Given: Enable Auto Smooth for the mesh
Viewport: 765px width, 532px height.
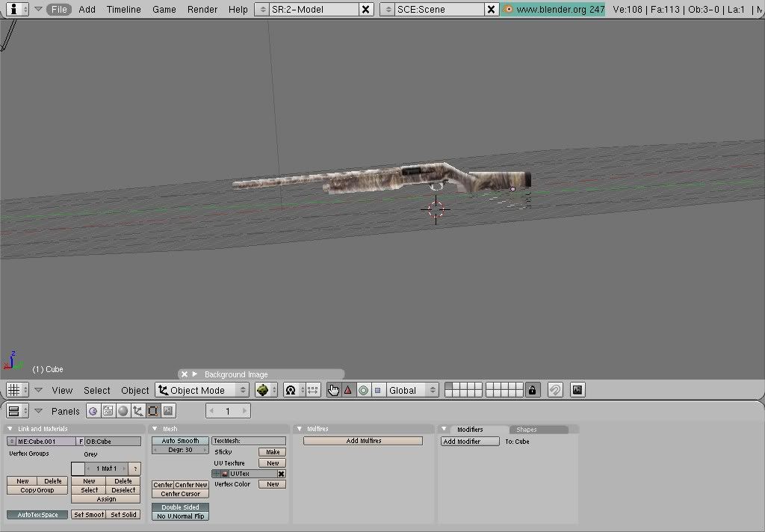Looking at the screenshot, I should coord(180,441).
